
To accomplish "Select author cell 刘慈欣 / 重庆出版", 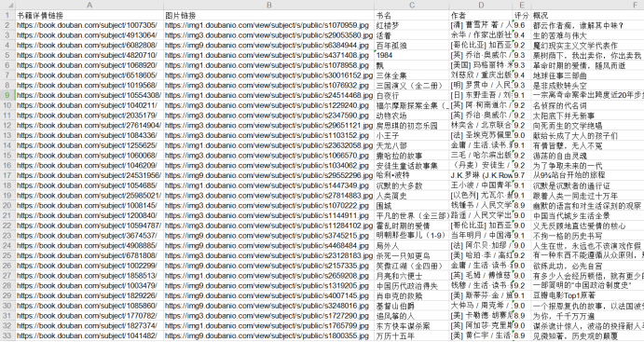I will point(481,75).
